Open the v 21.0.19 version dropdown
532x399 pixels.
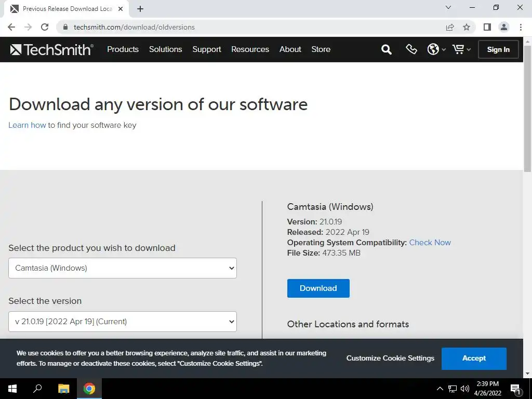coord(123,321)
